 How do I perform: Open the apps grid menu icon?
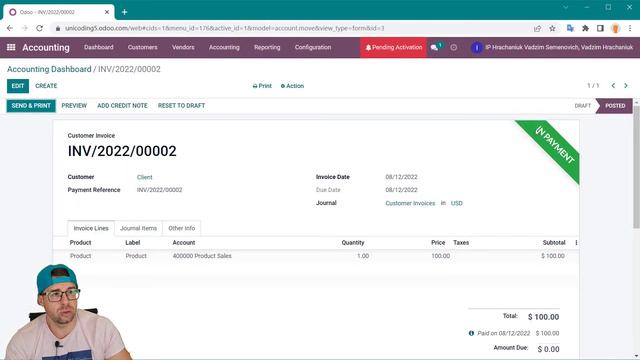[11, 47]
